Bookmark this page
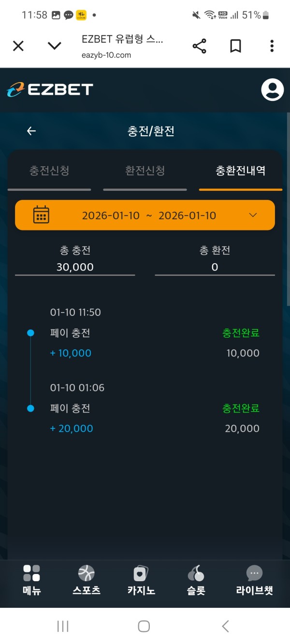Image resolution: width=290 pixels, height=644 pixels. (x=235, y=46)
